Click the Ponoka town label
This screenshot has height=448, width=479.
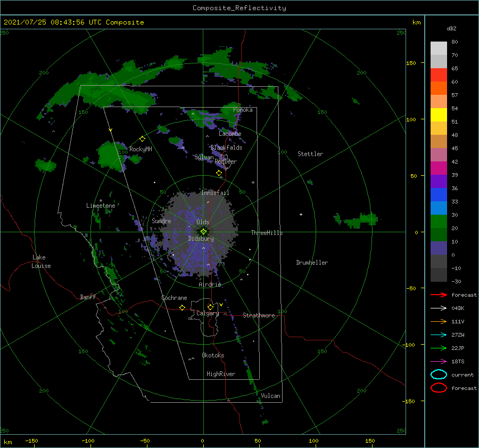pos(243,110)
